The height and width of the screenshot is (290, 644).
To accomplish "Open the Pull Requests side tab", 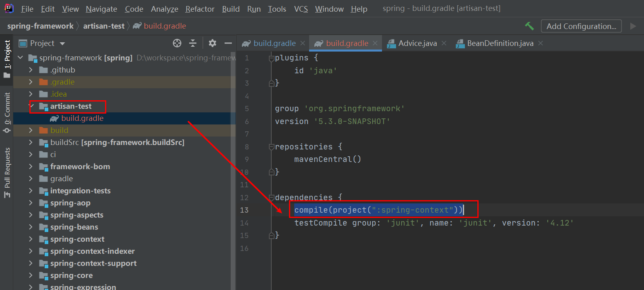I will coord(7,173).
